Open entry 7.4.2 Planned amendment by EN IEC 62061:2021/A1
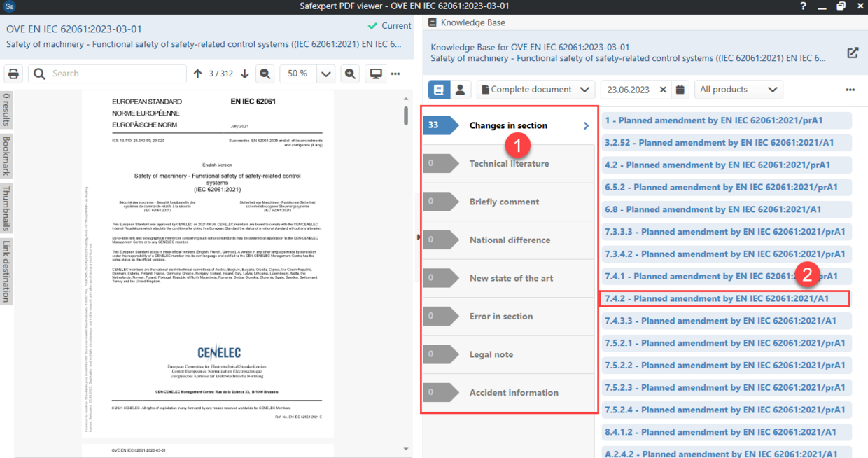Image resolution: width=868 pixels, height=458 pixels. click(725, 298)
